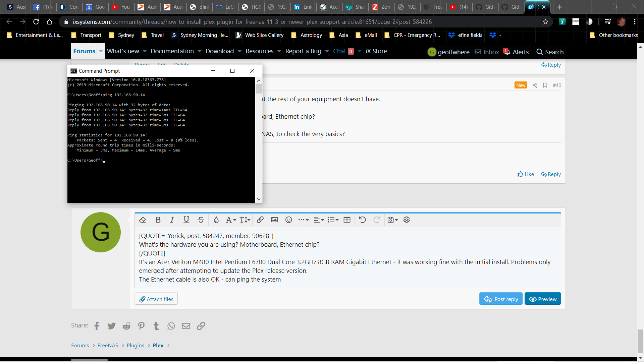
Task: Toggle BB code mode gear icon
Action: pyautogui.click(x=407, y=220)
